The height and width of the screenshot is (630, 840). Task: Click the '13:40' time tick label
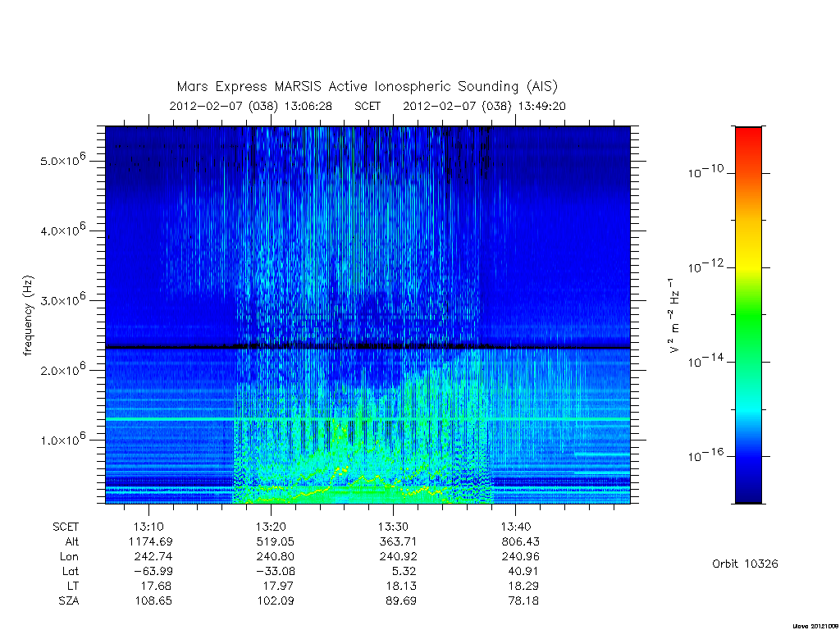pyautogui.click(x=515, y=527)
